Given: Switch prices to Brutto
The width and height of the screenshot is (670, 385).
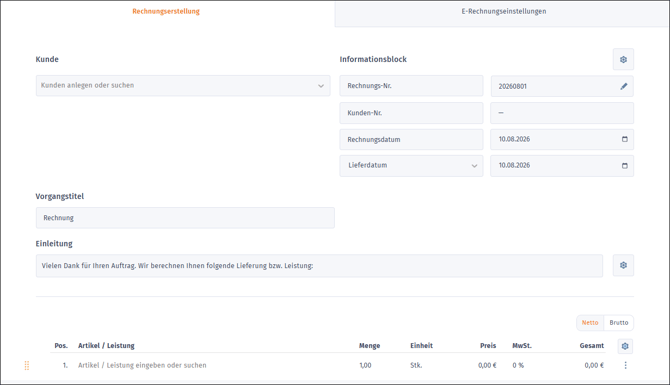Looking at the screenshot, I should [x=619, y=323].
